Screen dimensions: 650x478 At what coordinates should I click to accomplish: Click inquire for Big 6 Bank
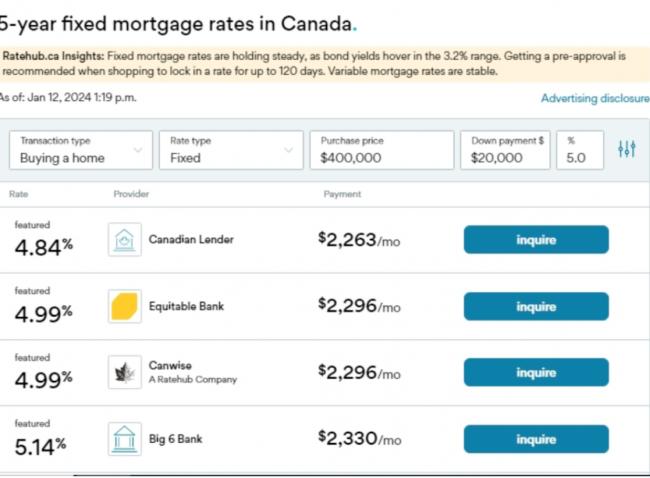point(536,439)
